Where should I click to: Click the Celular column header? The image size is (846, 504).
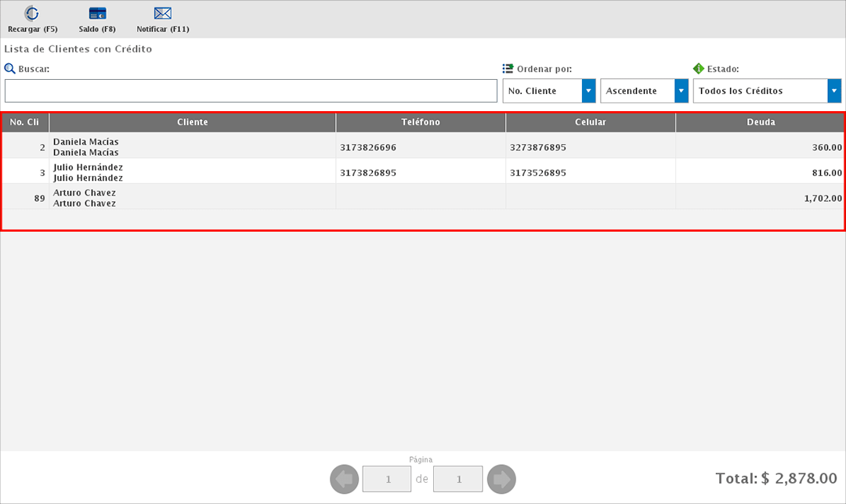click(x=591, y=122)
